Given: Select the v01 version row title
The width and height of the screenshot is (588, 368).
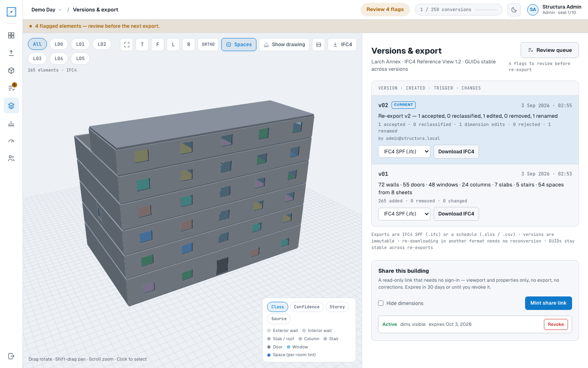Looking at the screenshot, I should [383, 174].
